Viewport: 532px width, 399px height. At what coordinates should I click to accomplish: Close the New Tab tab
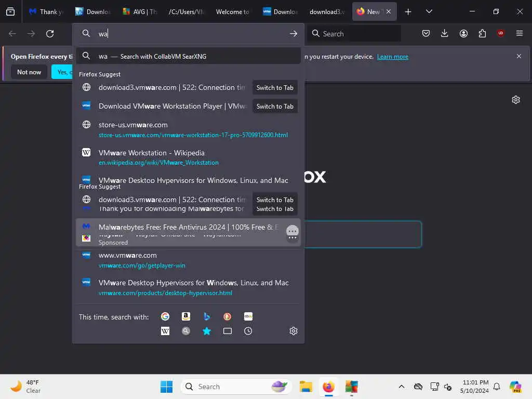(x=389, y=11)
